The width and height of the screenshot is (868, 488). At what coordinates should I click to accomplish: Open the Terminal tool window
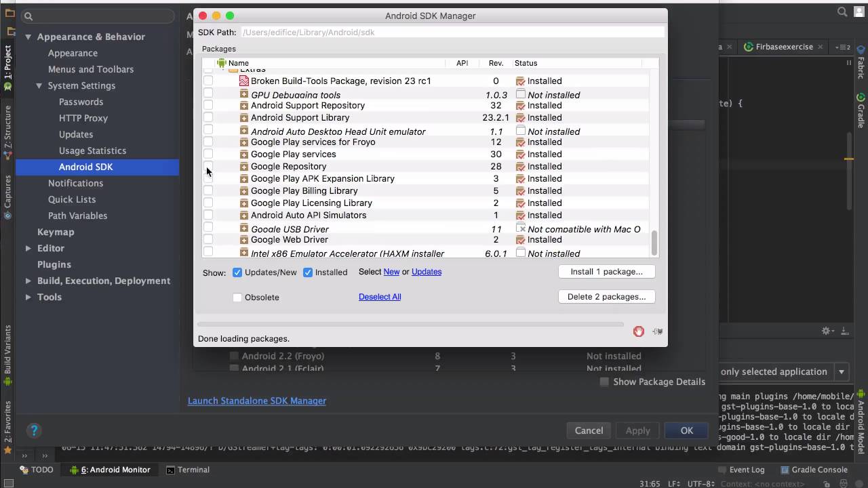click(188, 470)
